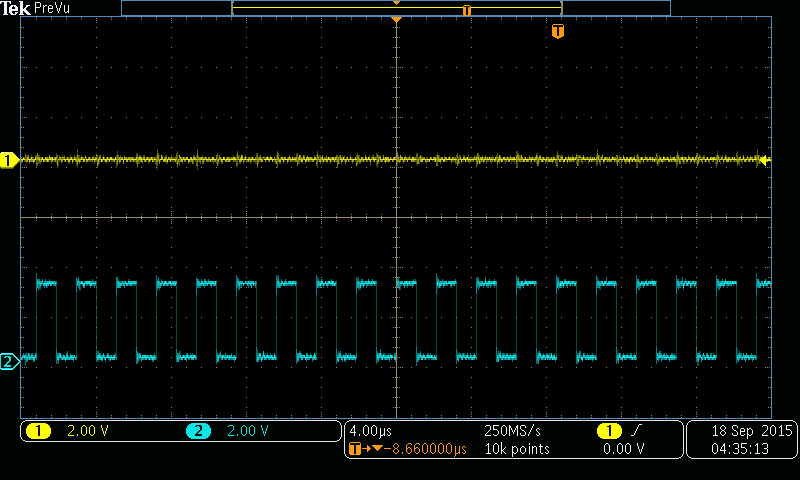Viewport: 800px width, 480px height.
Task: Click the yellow record overview bar at top
Action: [x=396, y=8]
